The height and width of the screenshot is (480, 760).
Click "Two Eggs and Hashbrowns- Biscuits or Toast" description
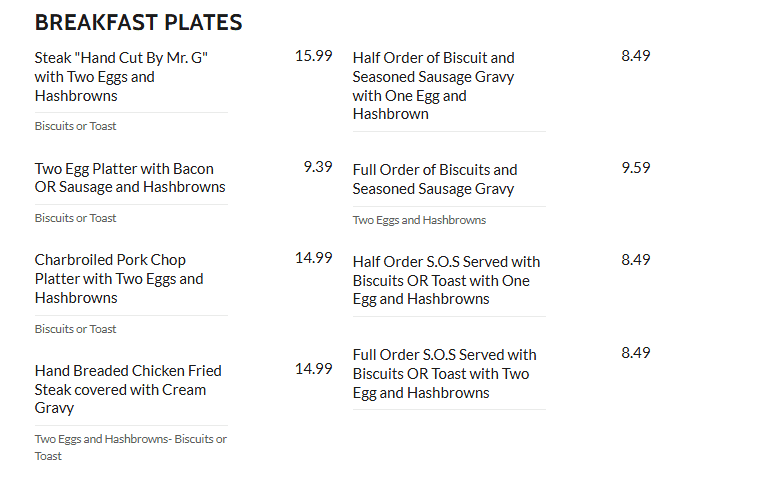point(130,447)
